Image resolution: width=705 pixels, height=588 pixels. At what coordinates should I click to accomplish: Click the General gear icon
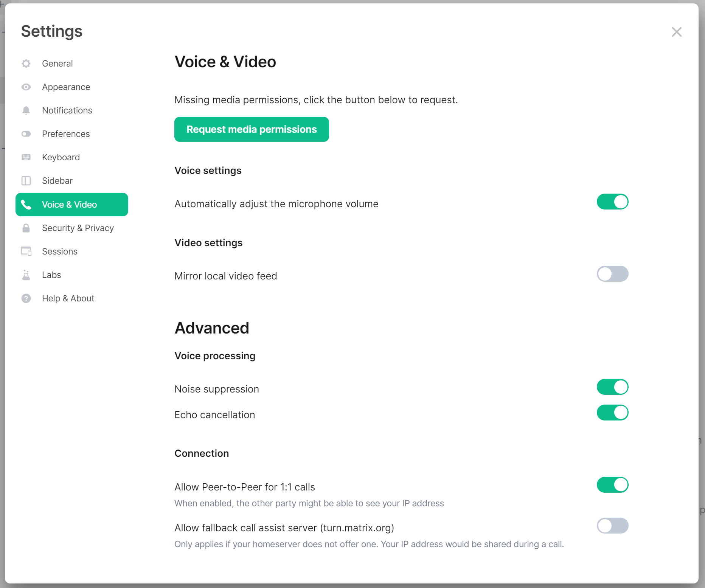[26, 64]
